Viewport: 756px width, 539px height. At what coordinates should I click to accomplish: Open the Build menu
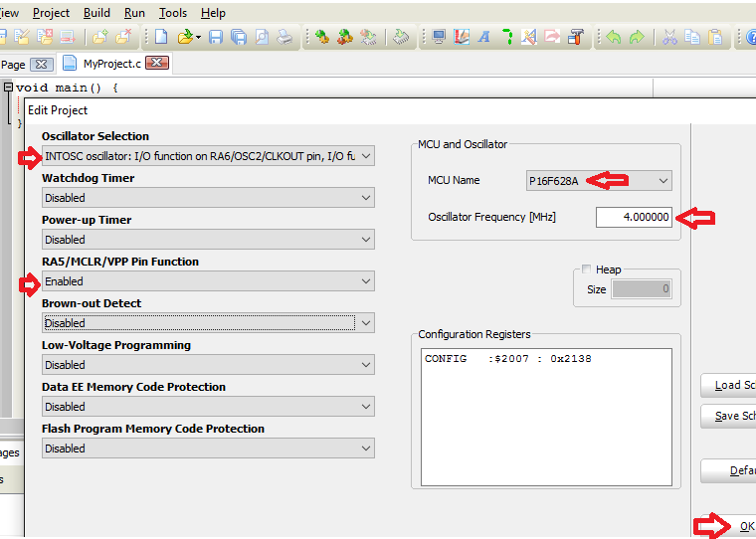pos(96,13)
